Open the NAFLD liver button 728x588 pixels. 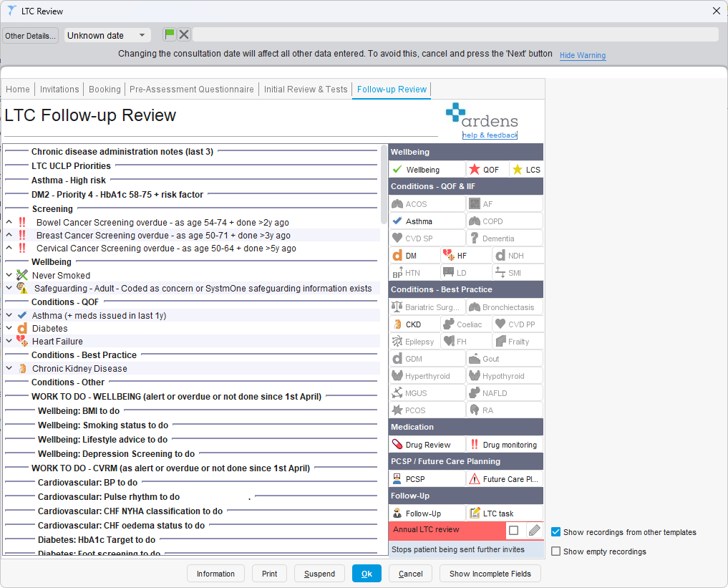[505, 393]
